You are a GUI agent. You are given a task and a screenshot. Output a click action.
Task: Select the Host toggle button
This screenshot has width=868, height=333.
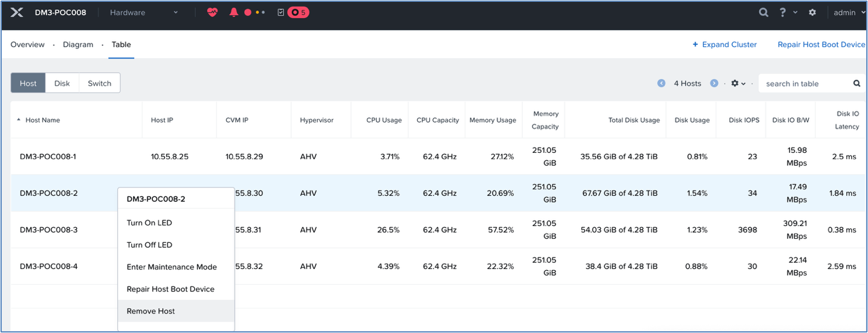tap(28, 83)
